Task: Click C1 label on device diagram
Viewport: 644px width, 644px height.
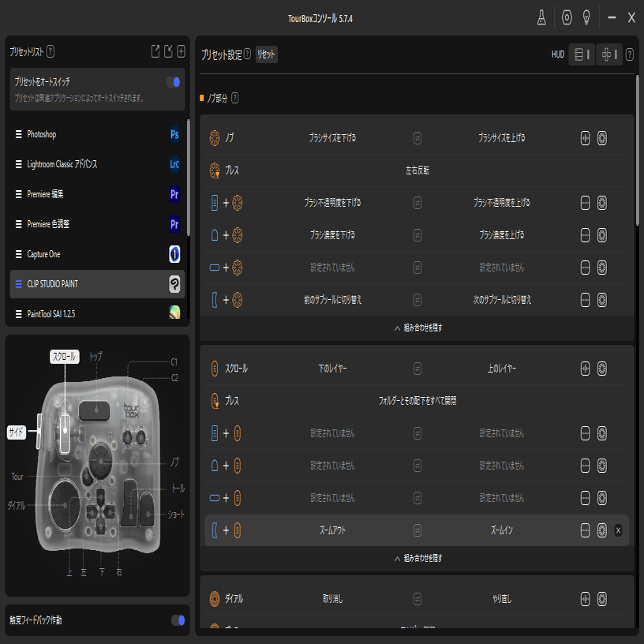Action: point(174,362)
